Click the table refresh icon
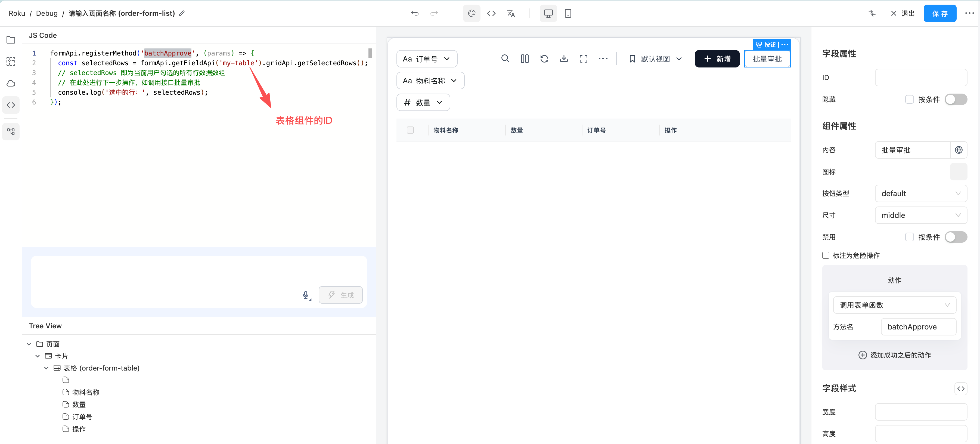This screenshot has width=980, height=444. coord(544,59)
